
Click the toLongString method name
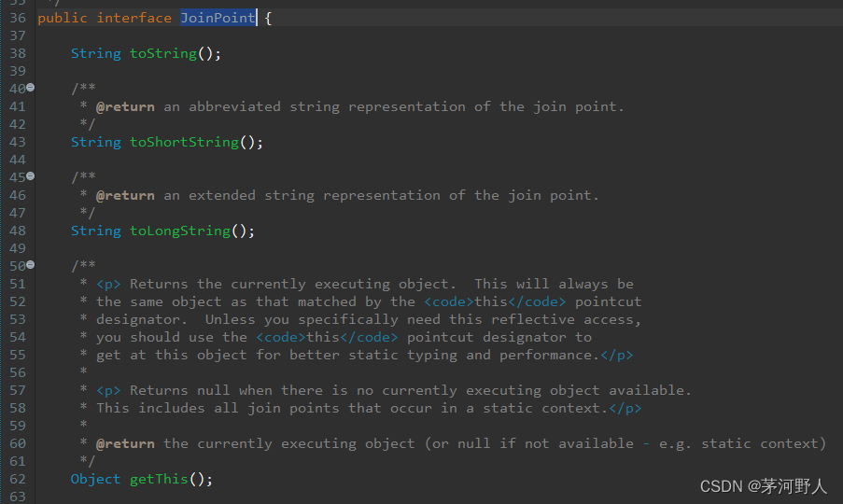180,231
